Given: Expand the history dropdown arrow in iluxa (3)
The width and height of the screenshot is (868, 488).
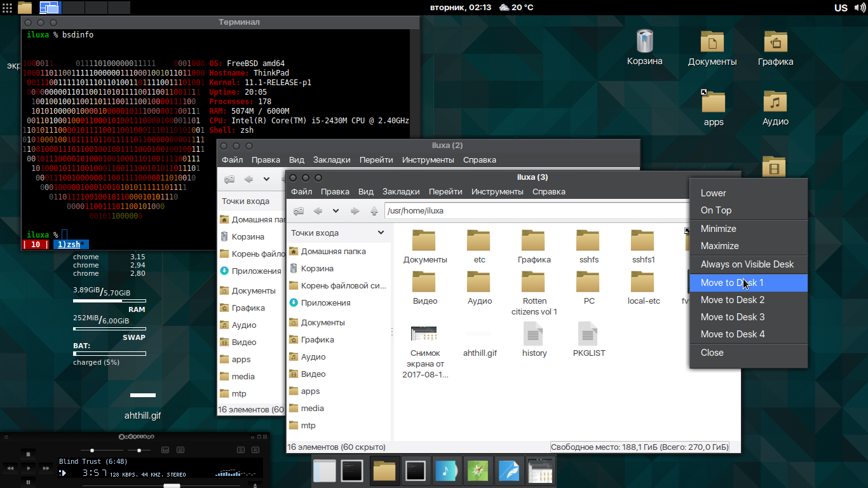Looking at the screenshot, I should click(336, 211).
